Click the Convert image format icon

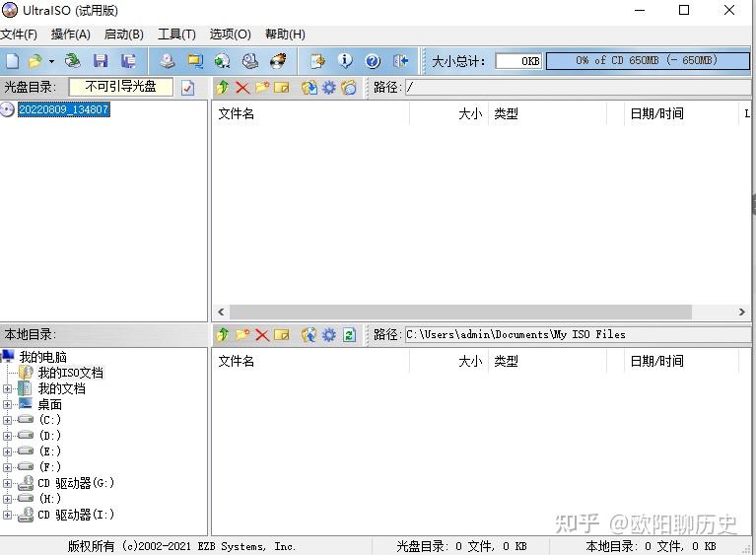(x=195, y=61)
